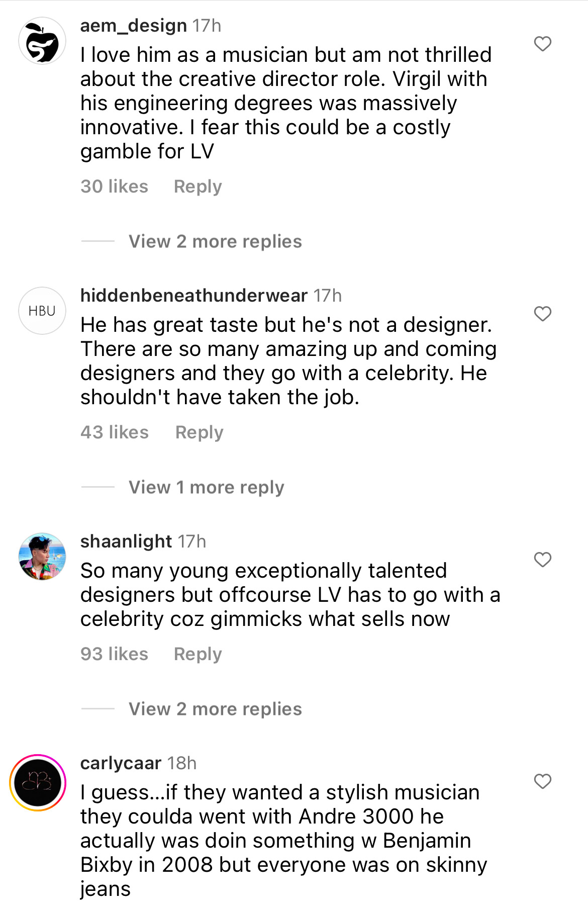The image size is (588, 911).
Task: View the 30 likes on aem_design's comment
Action: (x=114, y=187)
